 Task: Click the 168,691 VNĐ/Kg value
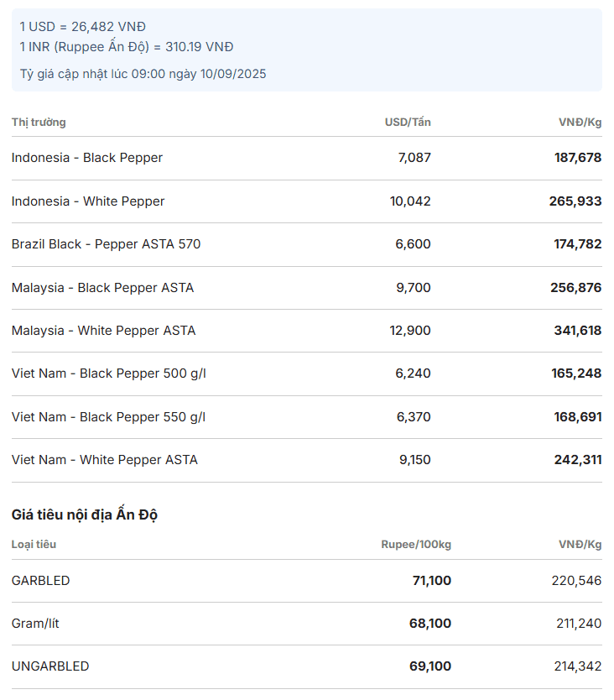point(578,417)
